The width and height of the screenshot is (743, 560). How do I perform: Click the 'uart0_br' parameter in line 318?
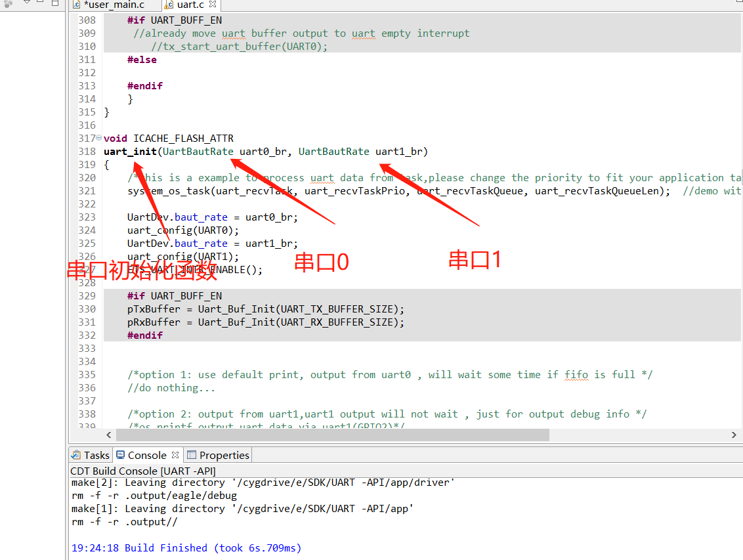tap(263, 152)
